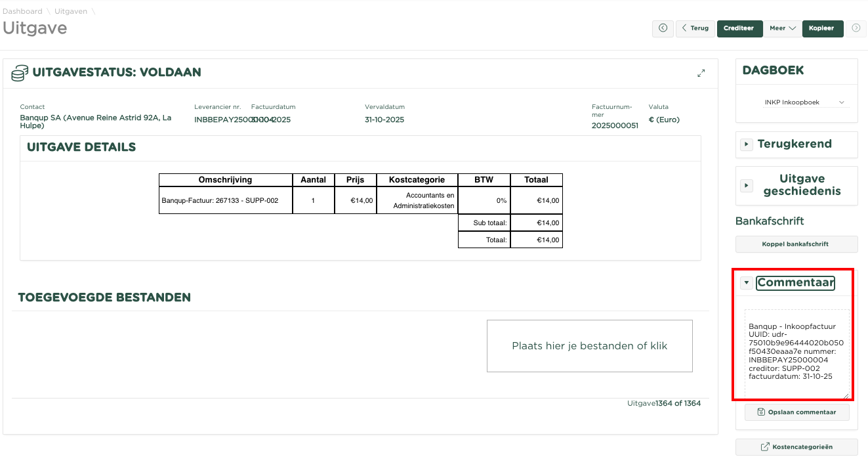Click the coin stack icon beside Uitgavestatus

(x=20, y=73)
